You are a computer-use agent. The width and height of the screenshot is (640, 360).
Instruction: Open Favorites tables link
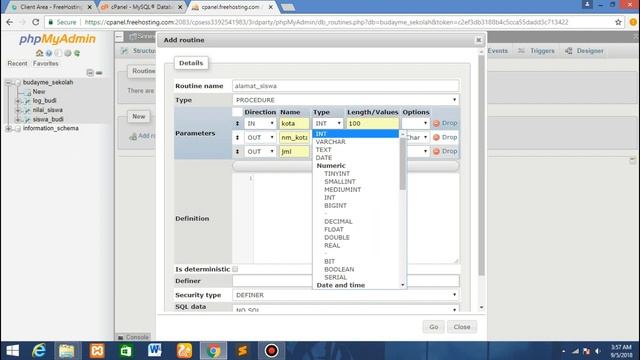pyautogui.click(x=45, y=64)
